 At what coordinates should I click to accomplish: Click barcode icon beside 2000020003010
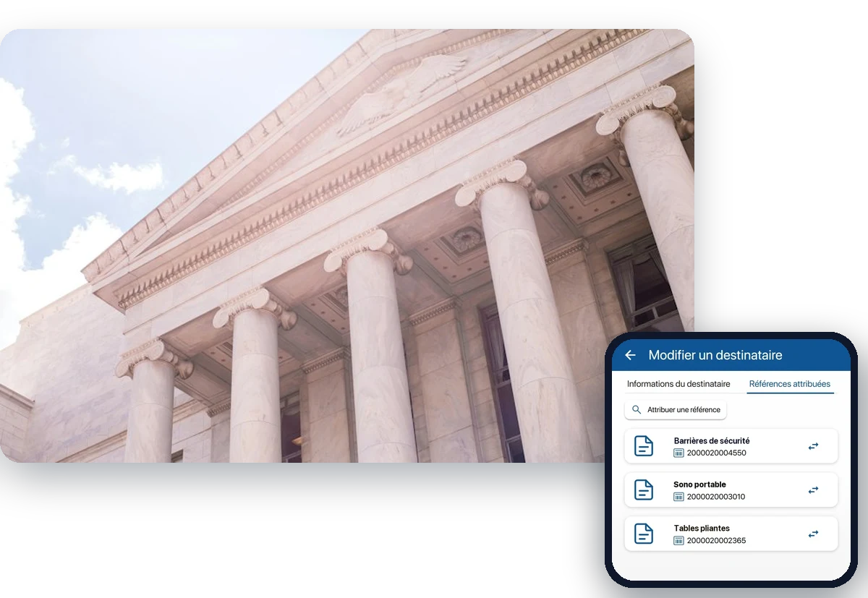point(678,497)
